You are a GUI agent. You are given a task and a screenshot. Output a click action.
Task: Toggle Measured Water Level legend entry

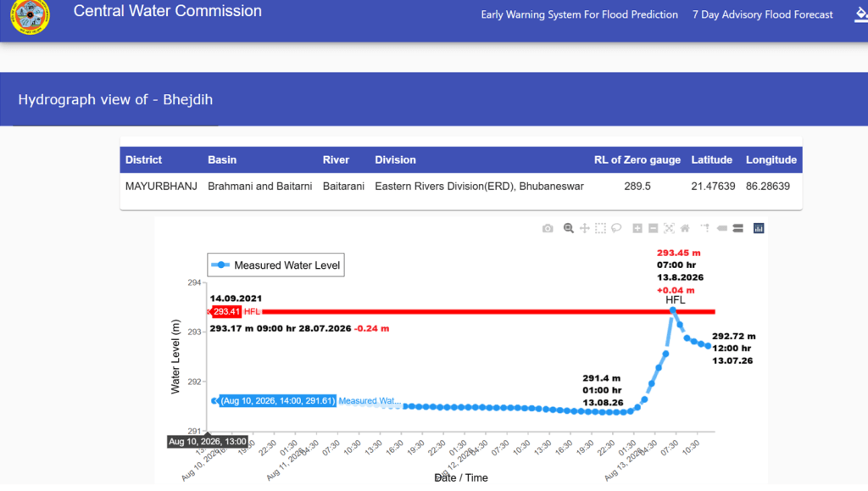(275, 265)
